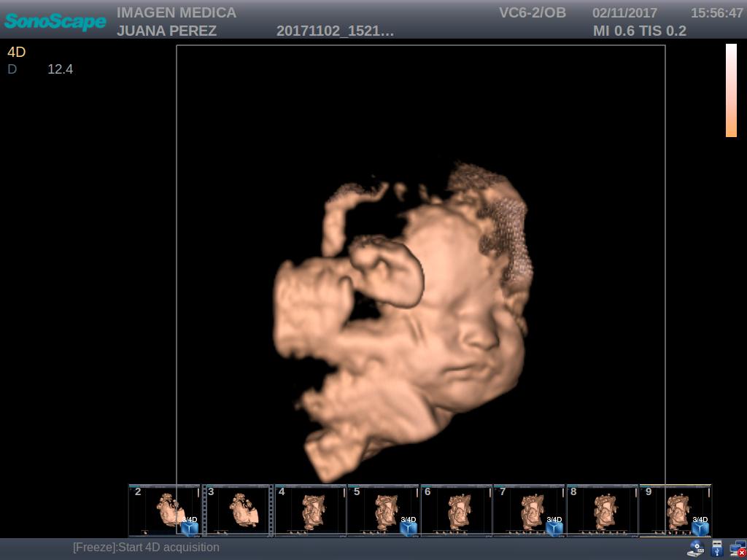Select clip thumbnail number 3
Screen dimensions: 747x560
[x=238, y=510]
